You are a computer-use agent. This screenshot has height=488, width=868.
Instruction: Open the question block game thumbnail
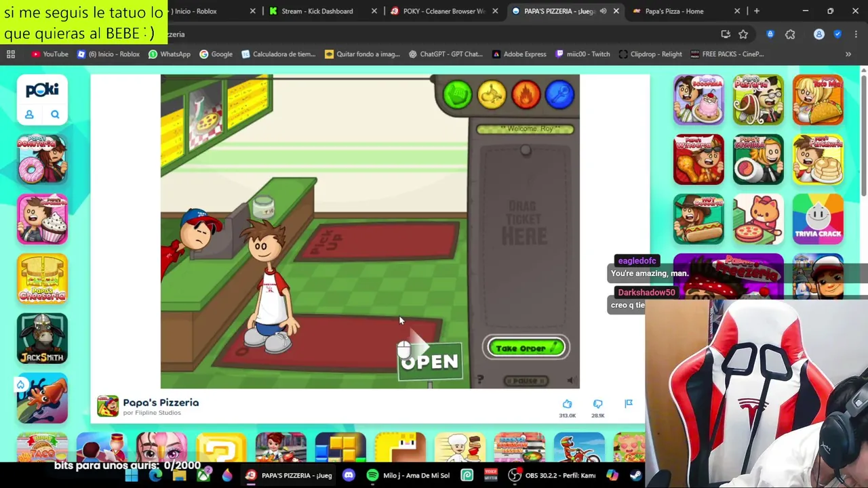tap(221, 447)
